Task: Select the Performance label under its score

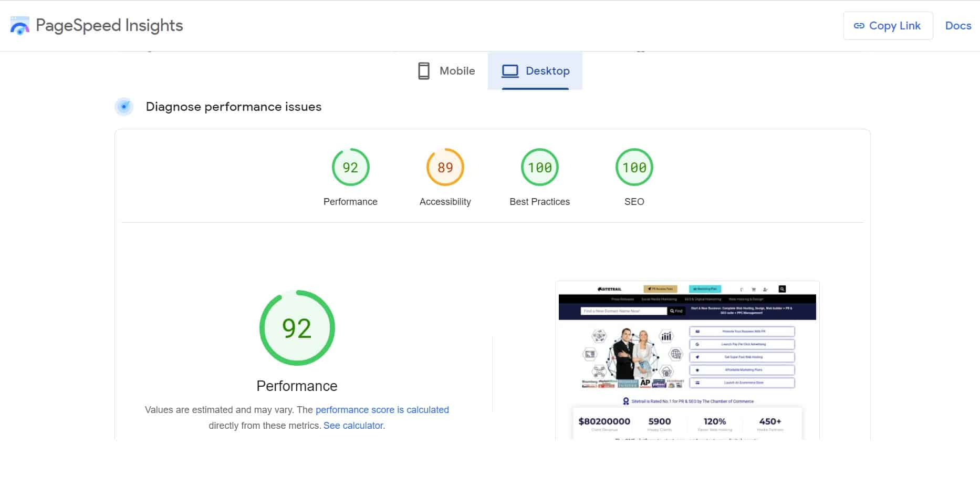Action: 297,385
